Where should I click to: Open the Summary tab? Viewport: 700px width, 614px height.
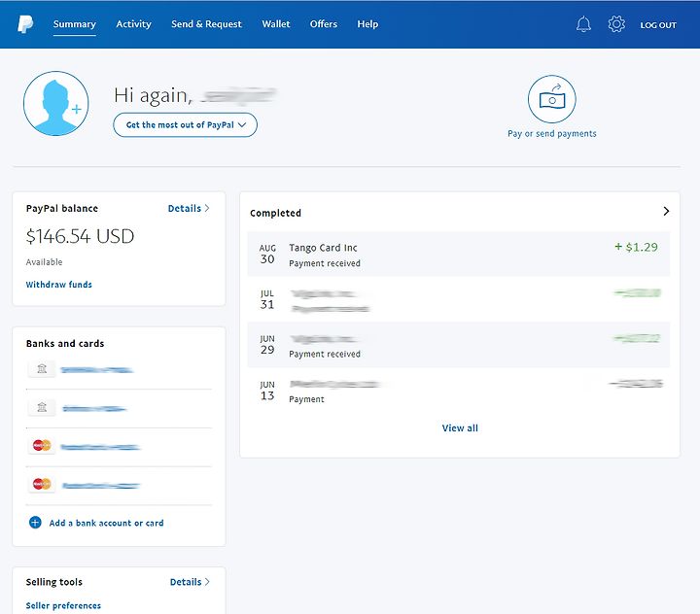[x=75, y=24]
